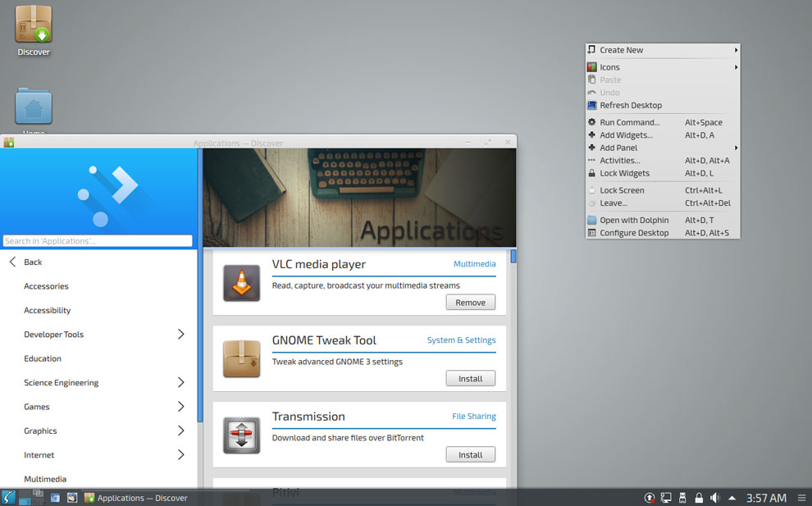
Task: Install GNOME Tweak Tool
Action: pyautogui.click(x=470, y=379)
